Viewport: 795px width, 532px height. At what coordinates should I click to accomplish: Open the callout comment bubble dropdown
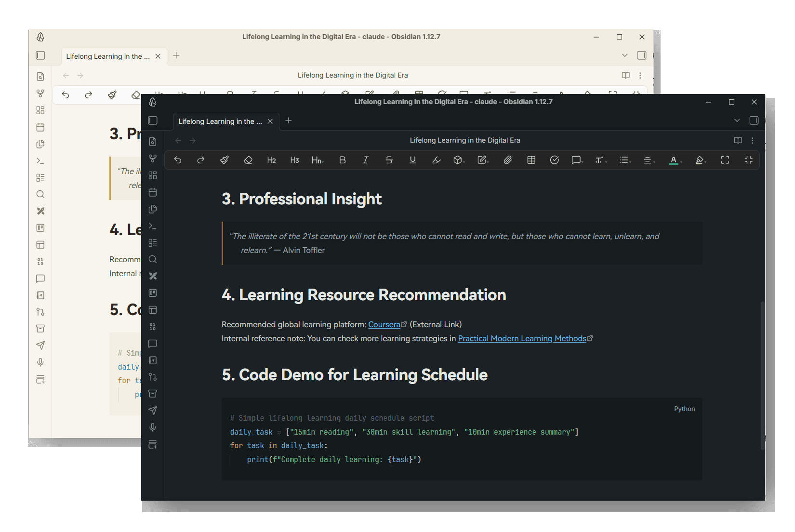577,160
